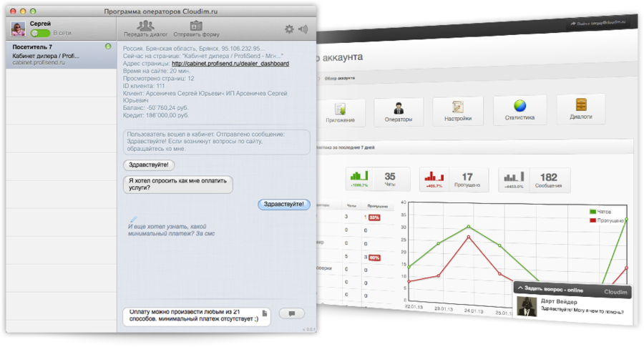
Task: Click the 33% missed badge in the operators table
Action: point(374,218)
